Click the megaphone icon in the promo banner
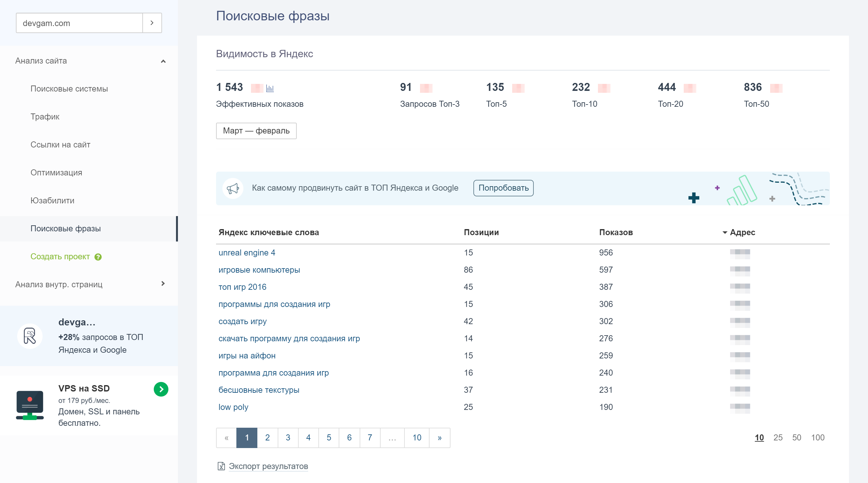 [x=233, y=188]
